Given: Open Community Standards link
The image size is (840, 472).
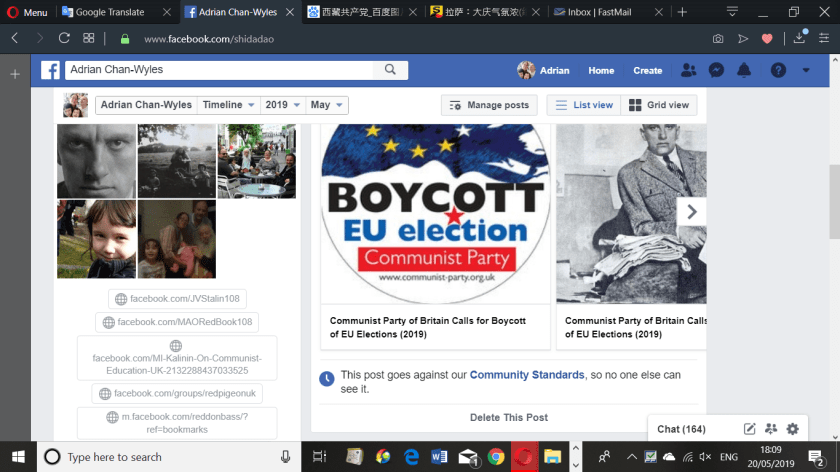Looking at the screenshot, I should point(527,374).
